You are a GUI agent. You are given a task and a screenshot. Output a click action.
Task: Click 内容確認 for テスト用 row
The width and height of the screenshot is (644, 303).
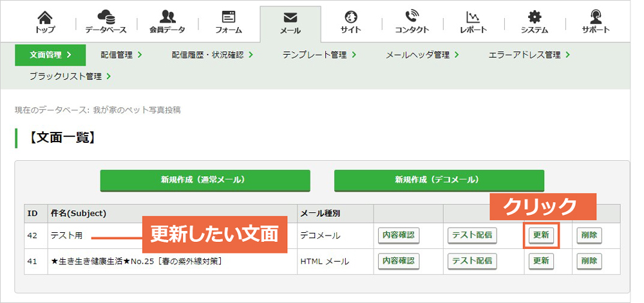399,235
